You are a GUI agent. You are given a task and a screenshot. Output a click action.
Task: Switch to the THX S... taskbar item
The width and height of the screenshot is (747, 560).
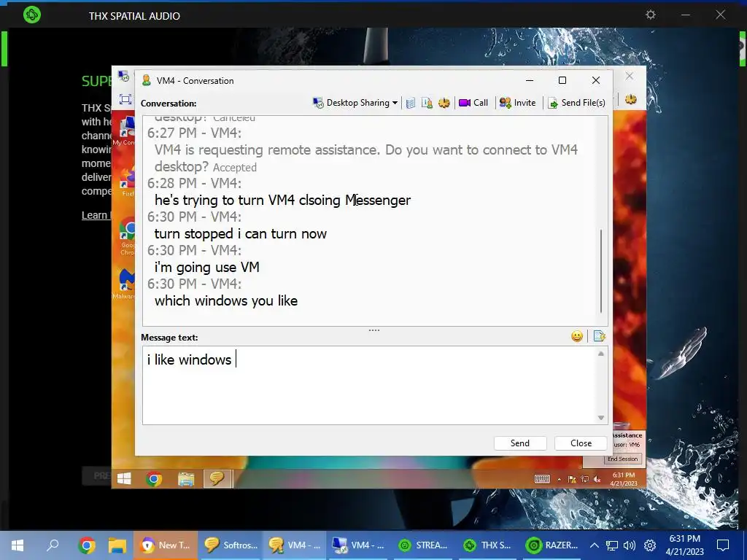tap(487, 545)
